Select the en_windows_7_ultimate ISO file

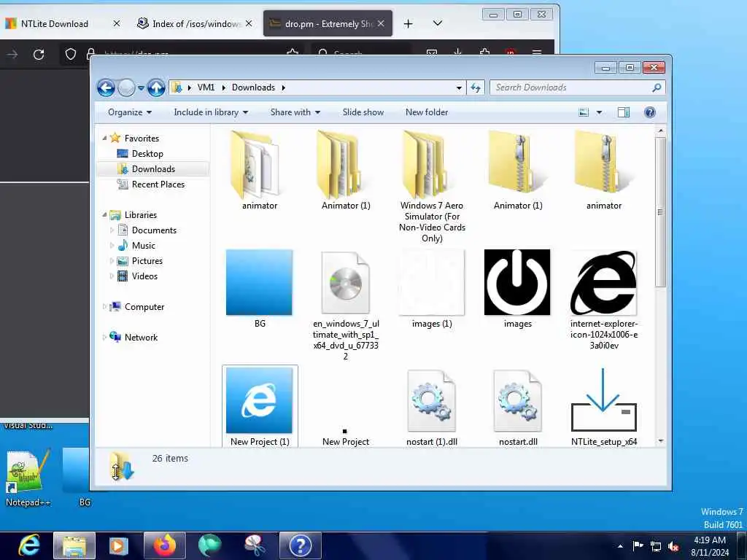click(346, 306)
